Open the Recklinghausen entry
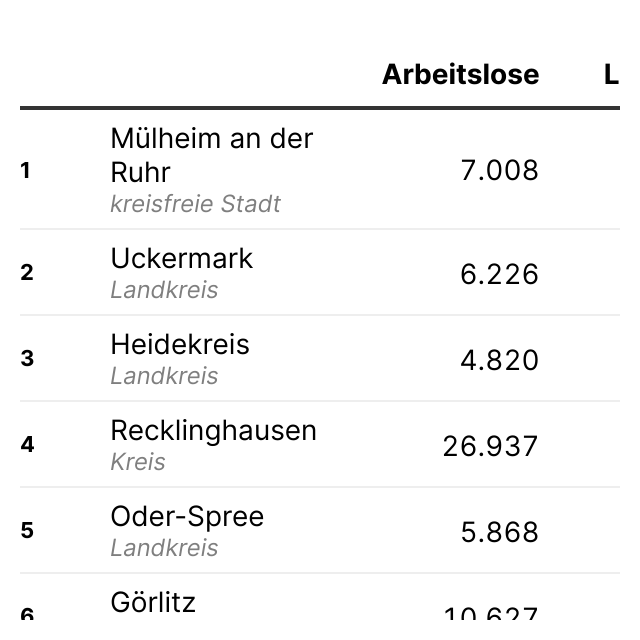 (x=213, y=430)
